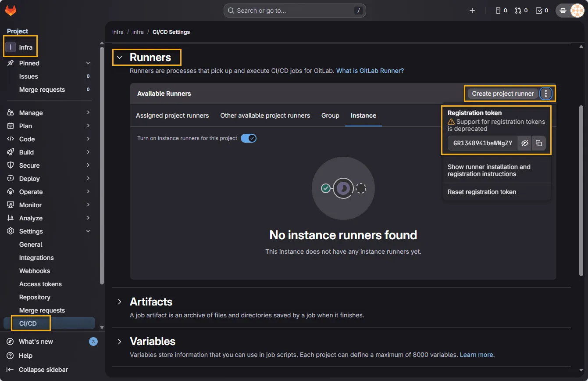Choose Reset registration token
Screen dimensions: 588x381
click(496, 192)
